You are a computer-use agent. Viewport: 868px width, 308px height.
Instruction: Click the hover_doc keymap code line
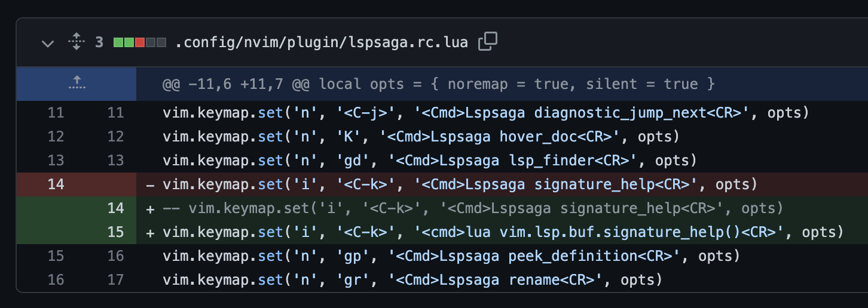pos(421,137)
